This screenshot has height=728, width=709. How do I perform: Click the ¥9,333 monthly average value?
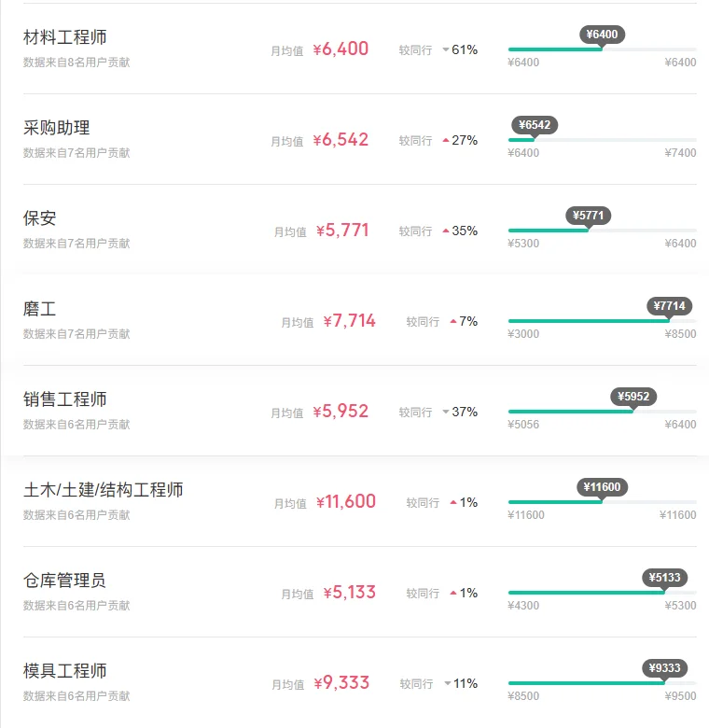341,683
